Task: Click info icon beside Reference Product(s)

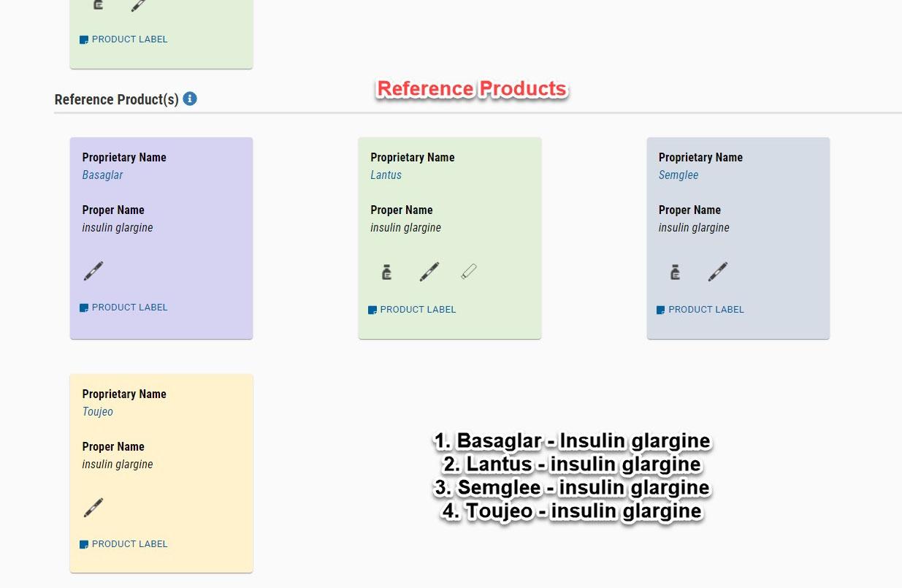Action: (x=190, y=99)
